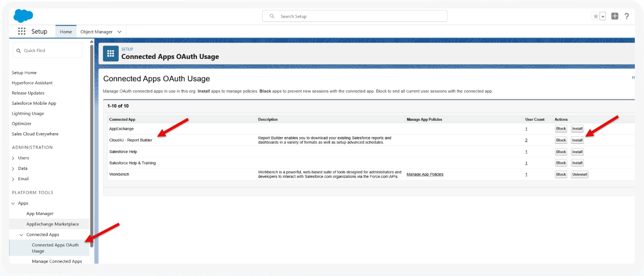Expand the Data section
644x276 pixels.
(13, 169)
